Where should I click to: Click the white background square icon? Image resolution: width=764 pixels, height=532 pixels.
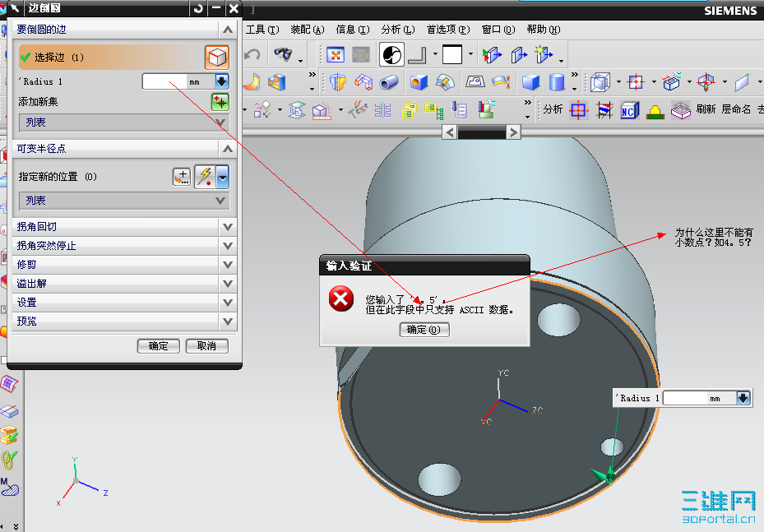pyautogui.click(x=452, y=54)
